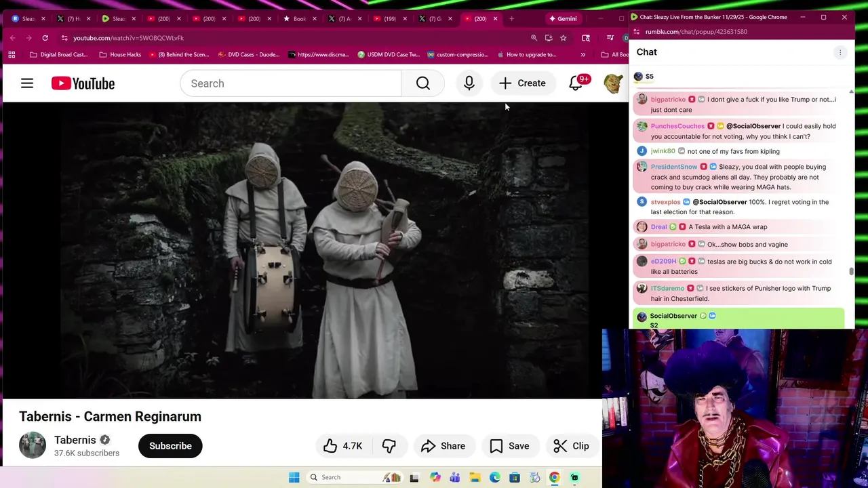This screenshot has width=868, height=488.
Task: Dislike the video with thumbs down
Action: pos(389,446)
